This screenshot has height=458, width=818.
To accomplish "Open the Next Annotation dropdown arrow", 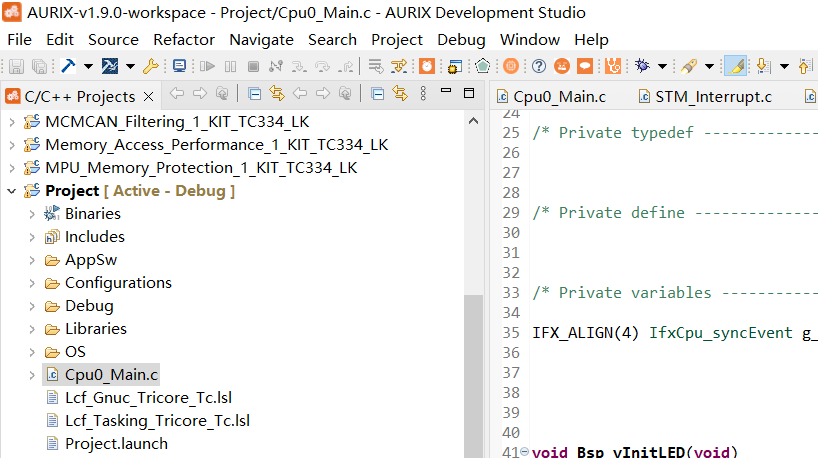I will 784,66.
